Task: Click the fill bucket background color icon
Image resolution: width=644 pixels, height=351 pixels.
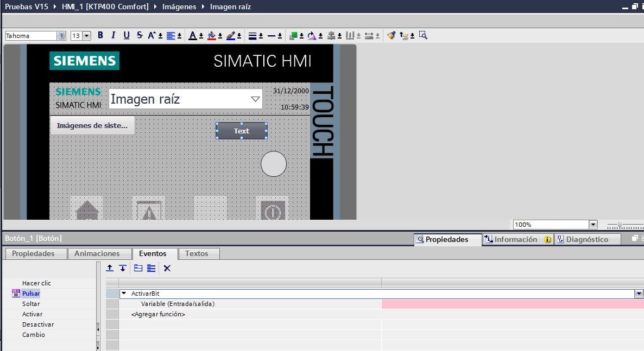Action: point(212,36)
